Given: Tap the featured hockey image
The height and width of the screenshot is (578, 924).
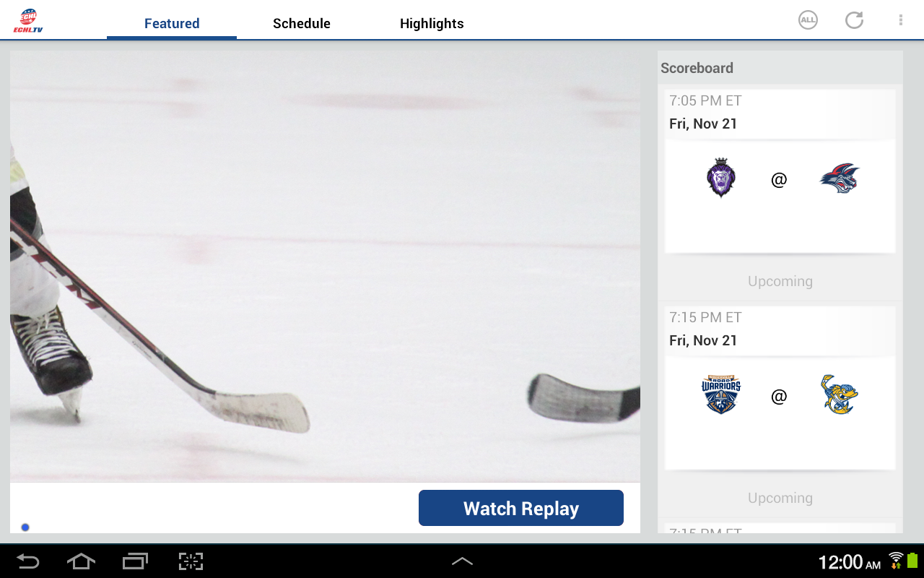Looking at the screenshot, I should click(325, 266).
